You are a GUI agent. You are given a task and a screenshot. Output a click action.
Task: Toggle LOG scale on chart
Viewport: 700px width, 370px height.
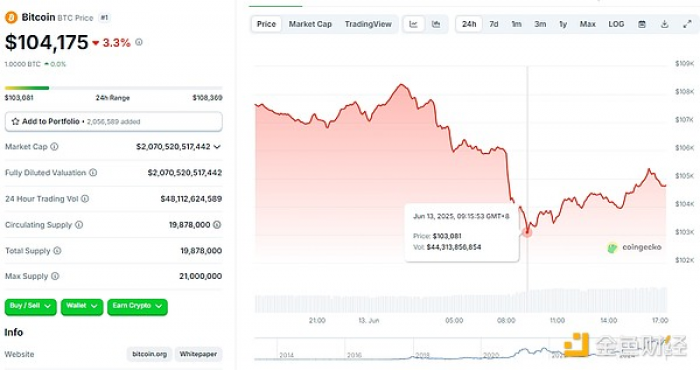click(x=616, y=24)
